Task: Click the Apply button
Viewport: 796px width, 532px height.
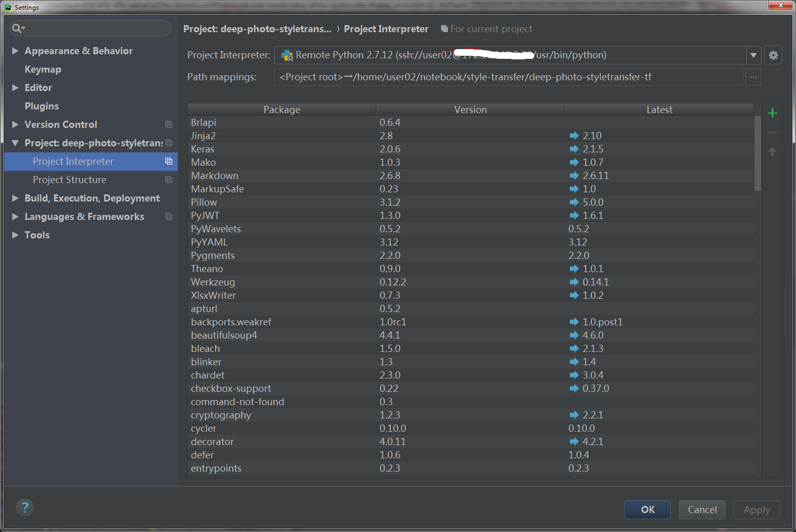Action: click(757, 509)
